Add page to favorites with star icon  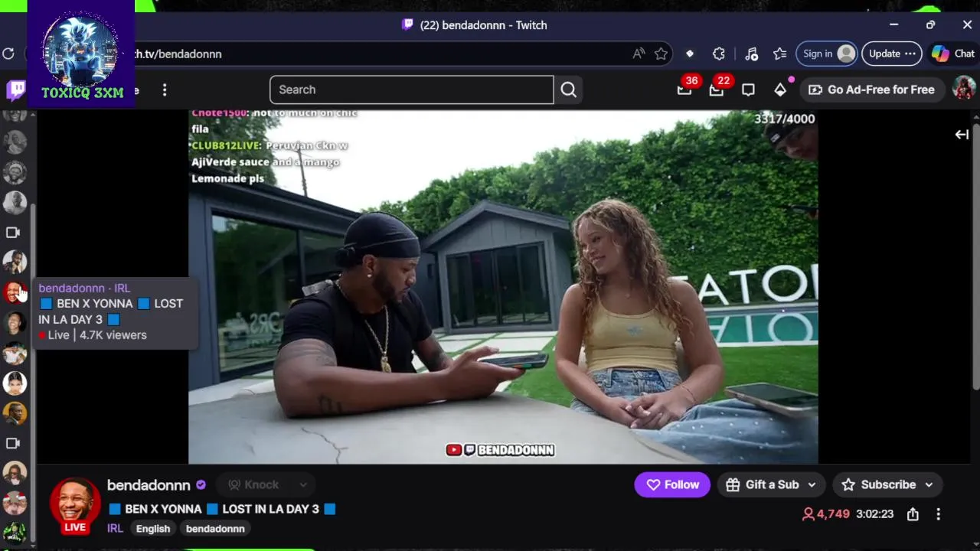[661, 54]
